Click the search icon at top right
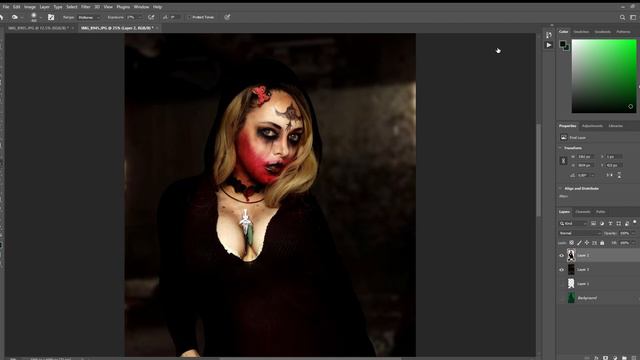Screen dimensions: 640x360 pos(622,17)
